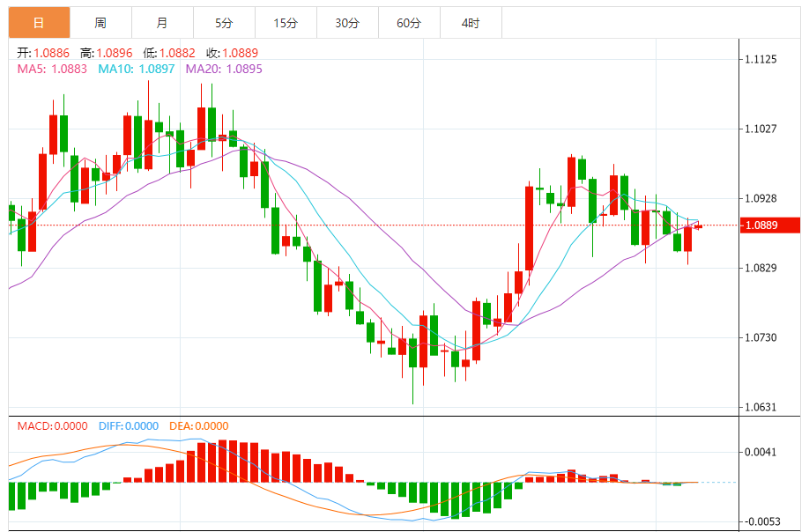The image size is (809, 532).
Task: Click the 开:1.0886 open price value
Action: point(43,53)
